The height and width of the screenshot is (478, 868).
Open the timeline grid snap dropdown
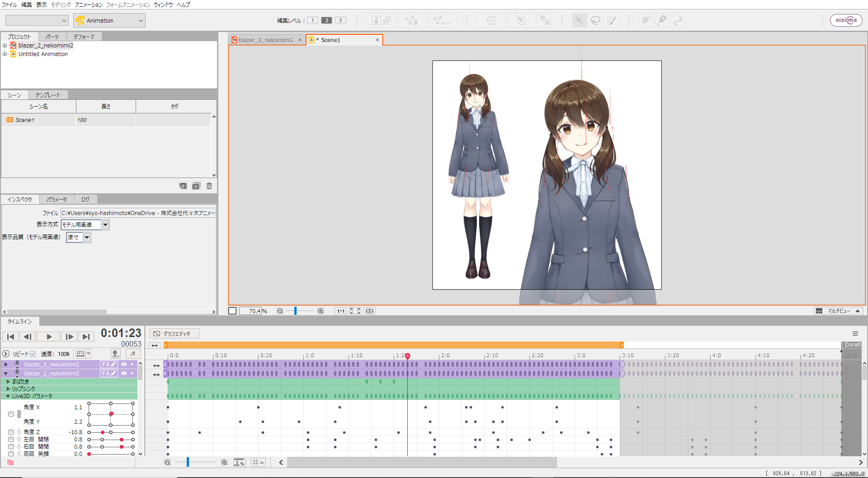click(258, 462)
